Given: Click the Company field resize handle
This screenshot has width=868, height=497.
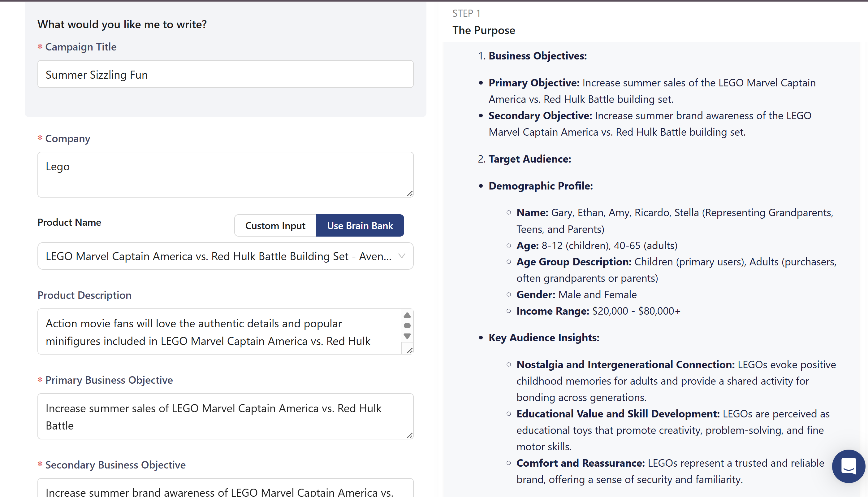Looking at the screenshot, I should 410,194.
